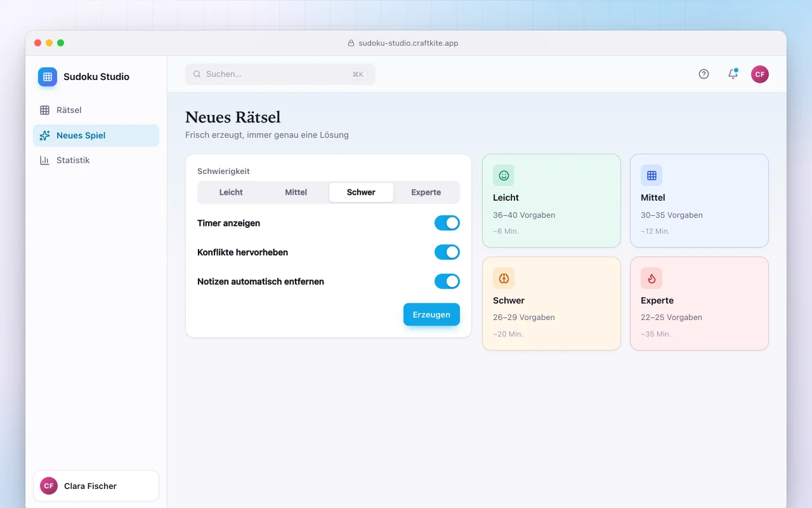The image size is (812, 508).
Task: Click the Konflikte hervorheben label text
Action: coord(242,252)
